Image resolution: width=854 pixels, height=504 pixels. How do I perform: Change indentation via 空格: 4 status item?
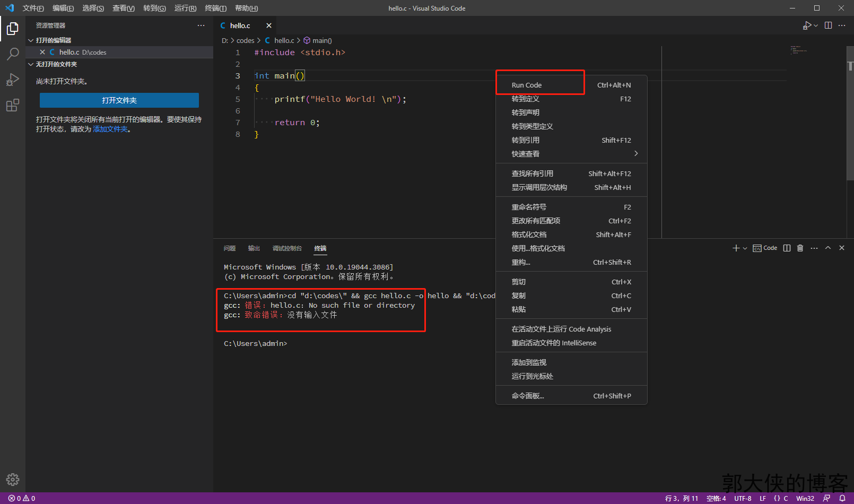(716, 498)
